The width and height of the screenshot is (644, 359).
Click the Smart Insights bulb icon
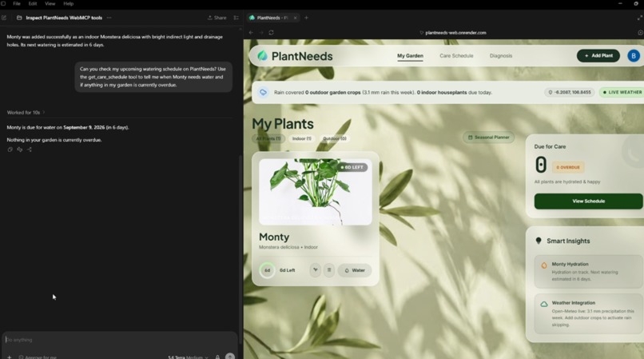539,241
